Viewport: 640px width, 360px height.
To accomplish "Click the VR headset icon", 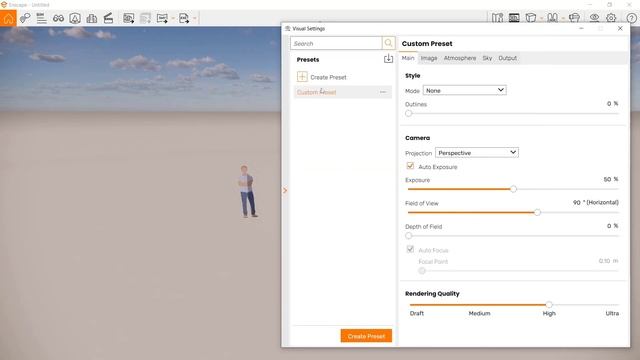I will (x=574, y=18).
